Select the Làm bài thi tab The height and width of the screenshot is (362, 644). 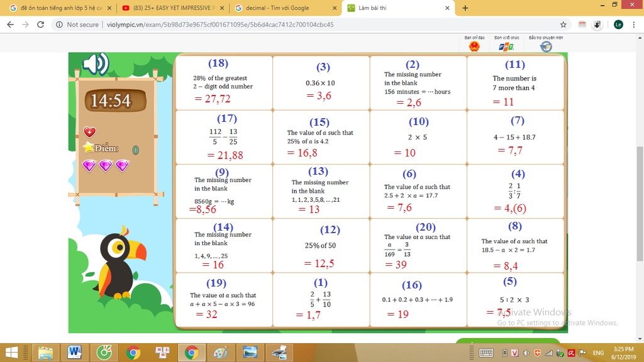pos(398,8)
